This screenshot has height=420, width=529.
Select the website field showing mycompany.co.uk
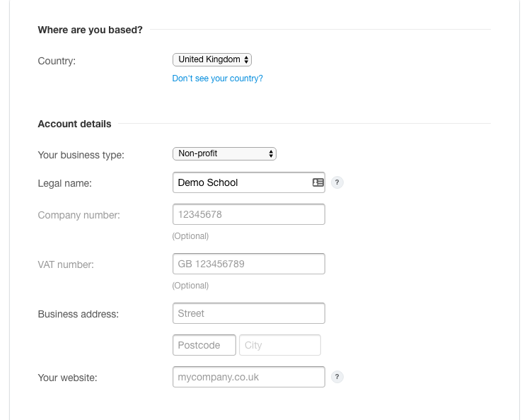coord(248,377)
